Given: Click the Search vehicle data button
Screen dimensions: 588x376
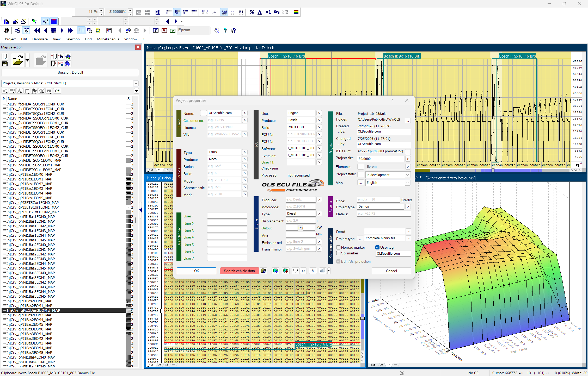Looking at the screenshot, I should point(239,271).
